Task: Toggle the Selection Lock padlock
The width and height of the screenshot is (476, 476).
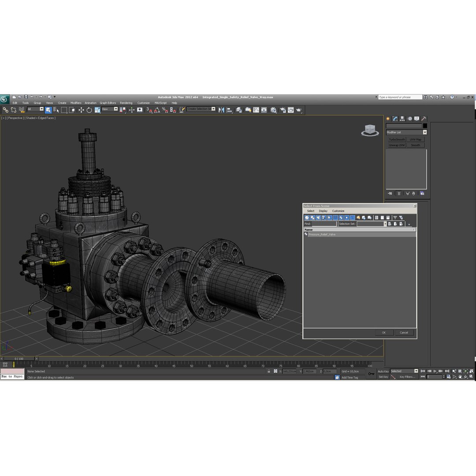Action: [x=269, y=371]
